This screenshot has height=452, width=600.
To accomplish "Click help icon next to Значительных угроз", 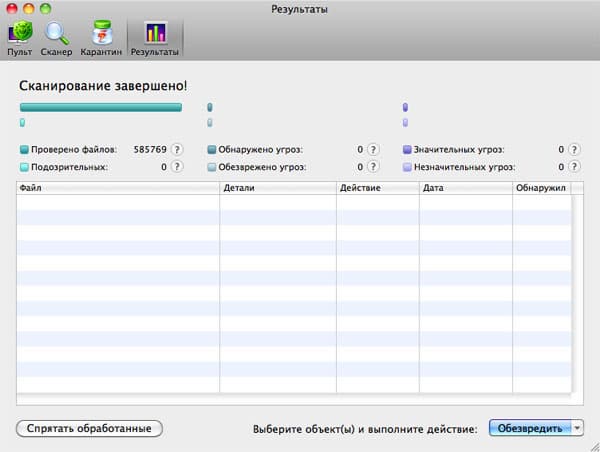I will [574, 150].
